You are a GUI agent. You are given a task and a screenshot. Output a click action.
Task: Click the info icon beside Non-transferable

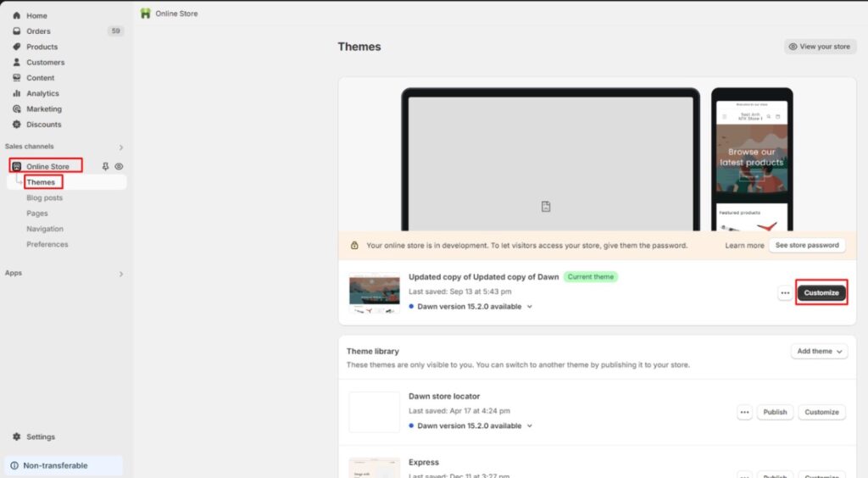(x=14, y=465)
